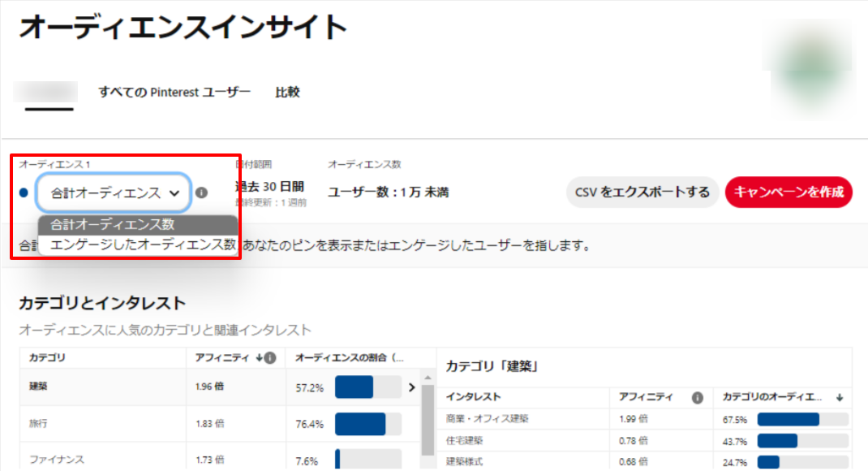
Task: Click sort arrow in category table's アフィニティ header
Action: pyautogui.click(x=260, y=358)
